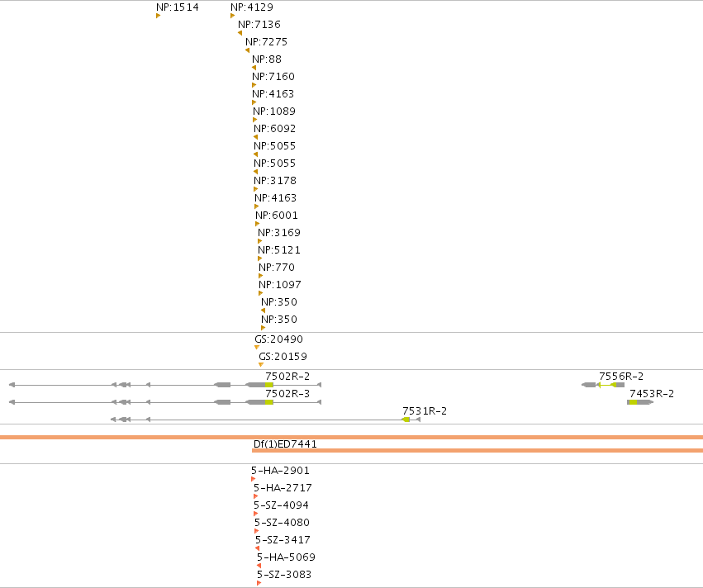
Task: Select the 5-SZ-3417 label text
Action: coord(283,540)
